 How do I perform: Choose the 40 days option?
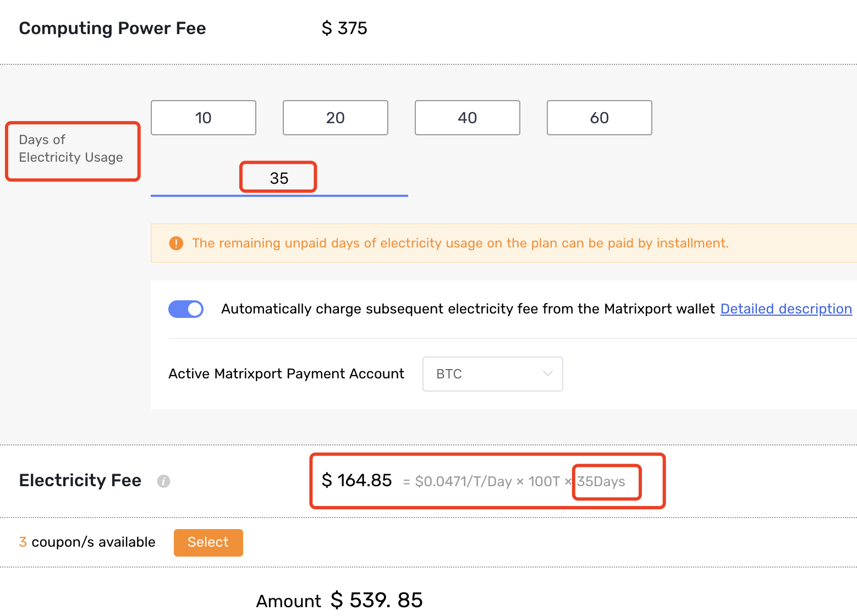click(x=468, y=118)
